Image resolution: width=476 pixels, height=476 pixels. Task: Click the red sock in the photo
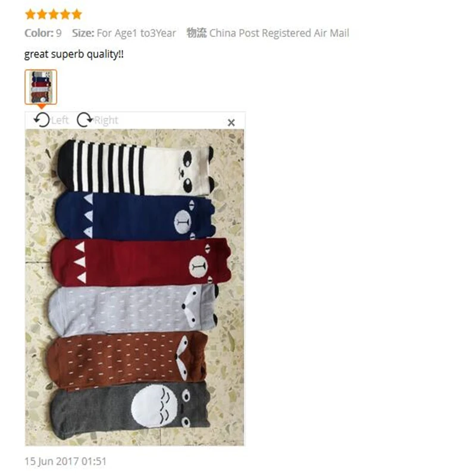click(141, 262)
